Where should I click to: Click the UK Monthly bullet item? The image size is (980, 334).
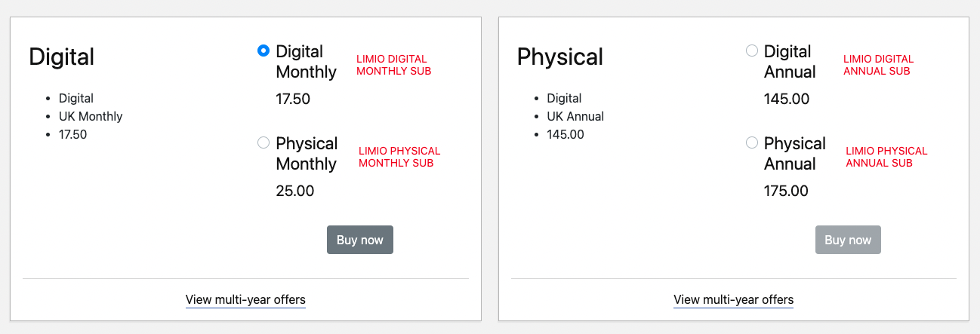coord(91,117)
